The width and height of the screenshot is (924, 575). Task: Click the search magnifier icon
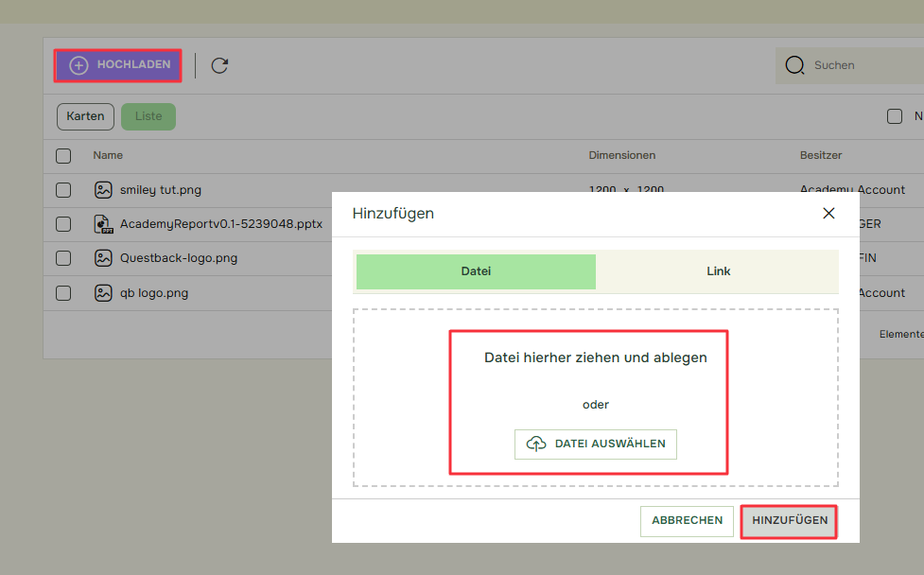point(794,65)
